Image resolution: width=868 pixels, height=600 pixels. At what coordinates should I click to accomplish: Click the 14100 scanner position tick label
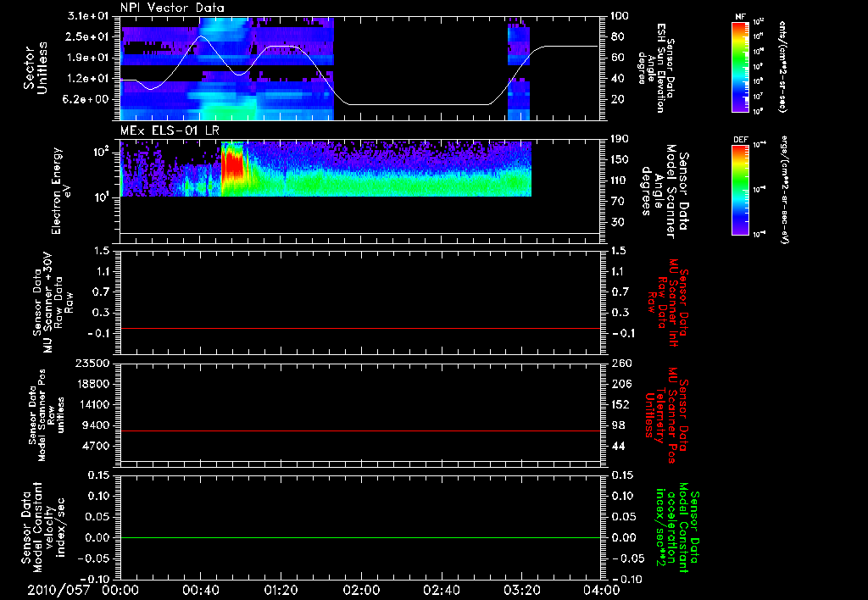(x=92, y=404)
